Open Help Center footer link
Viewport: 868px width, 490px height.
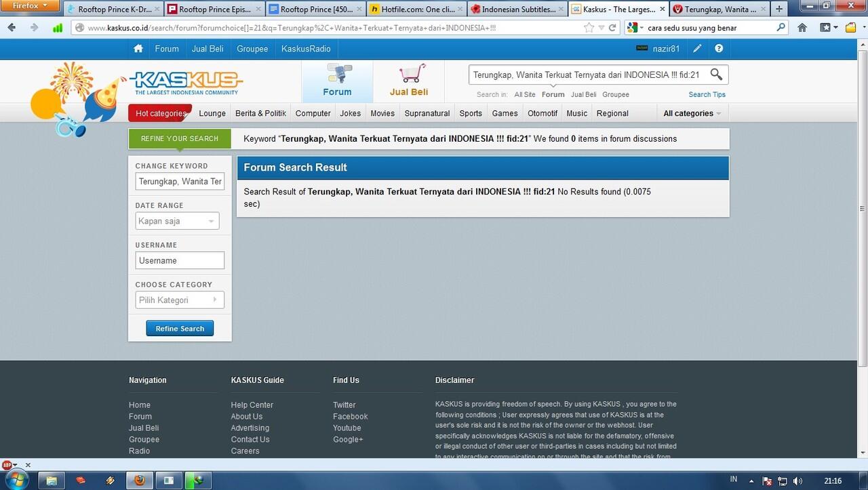point(252,405)
